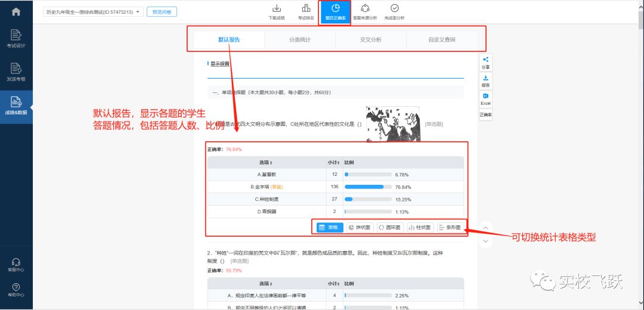Switch question 1 chart to 表格 view

click(x=330, y=228)
